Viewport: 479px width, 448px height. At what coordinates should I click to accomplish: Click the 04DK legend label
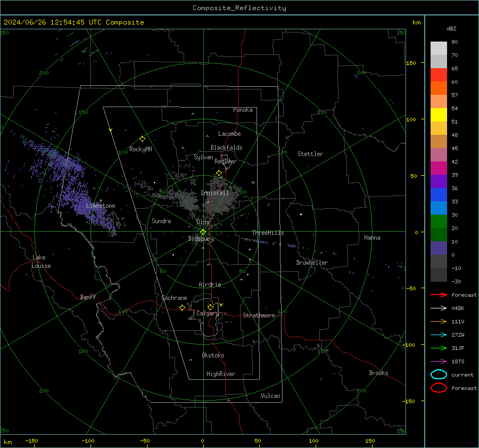tap(458, 308)
